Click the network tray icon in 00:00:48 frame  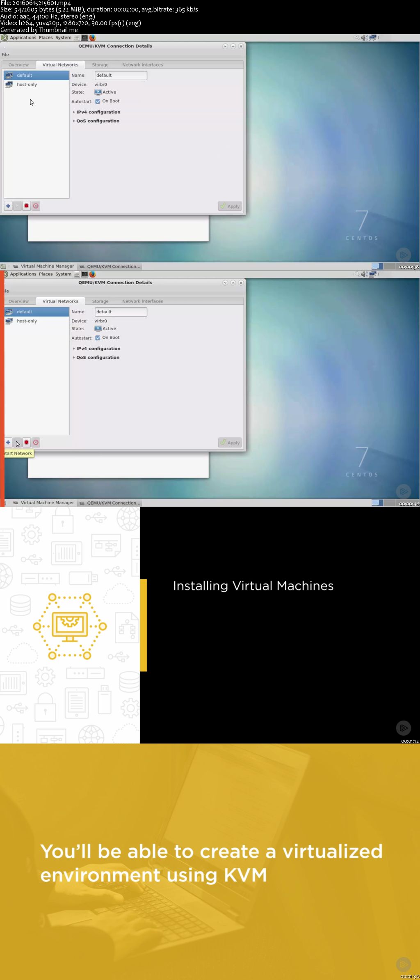[372, 274]
